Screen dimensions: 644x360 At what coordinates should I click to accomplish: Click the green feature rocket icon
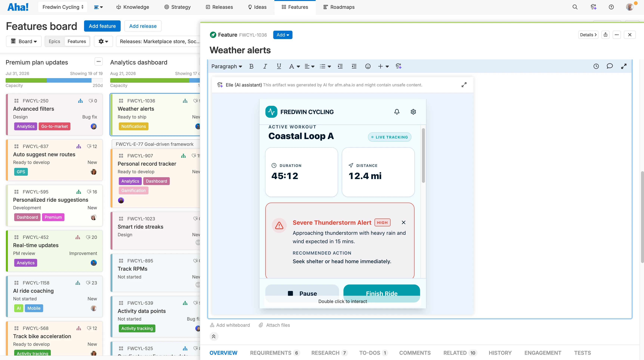[213, 35]
